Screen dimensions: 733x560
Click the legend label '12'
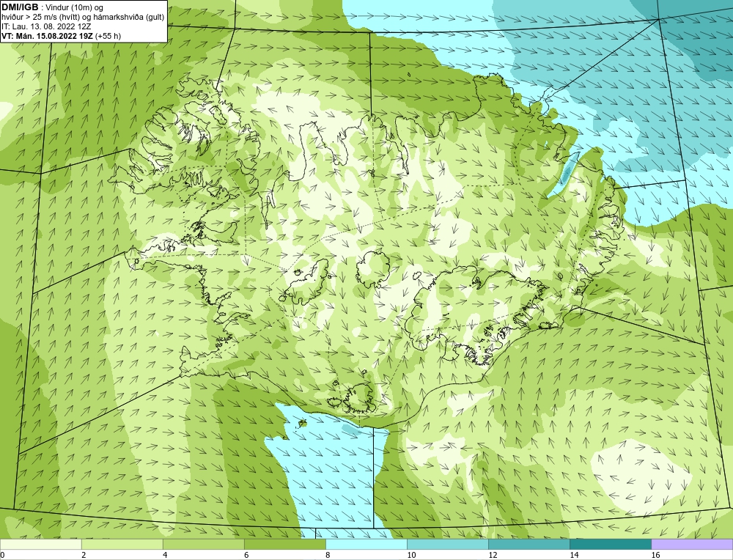[493, 555]
